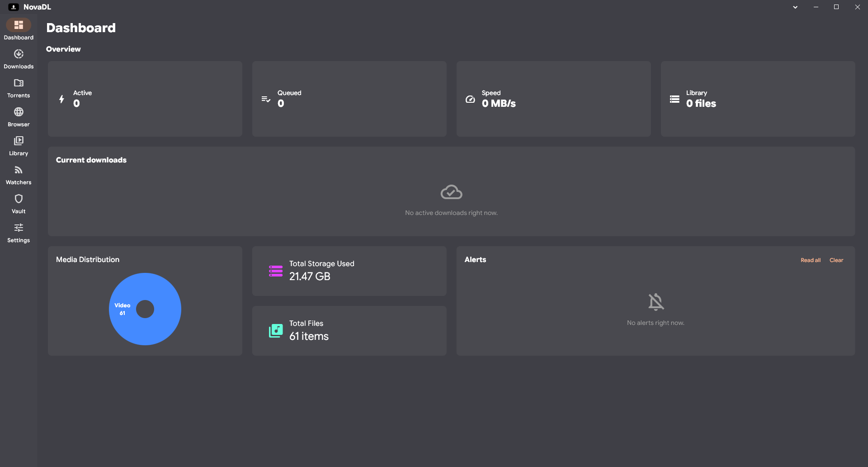Select the Dashboard label in sidebar
This screenshot has width=868, height=467.
coord(19,38)
